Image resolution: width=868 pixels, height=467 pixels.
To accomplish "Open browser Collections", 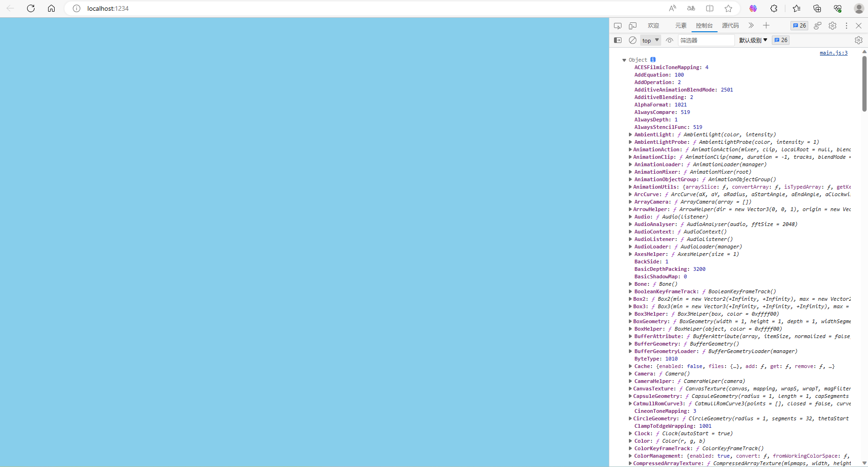I will (817, 8).
